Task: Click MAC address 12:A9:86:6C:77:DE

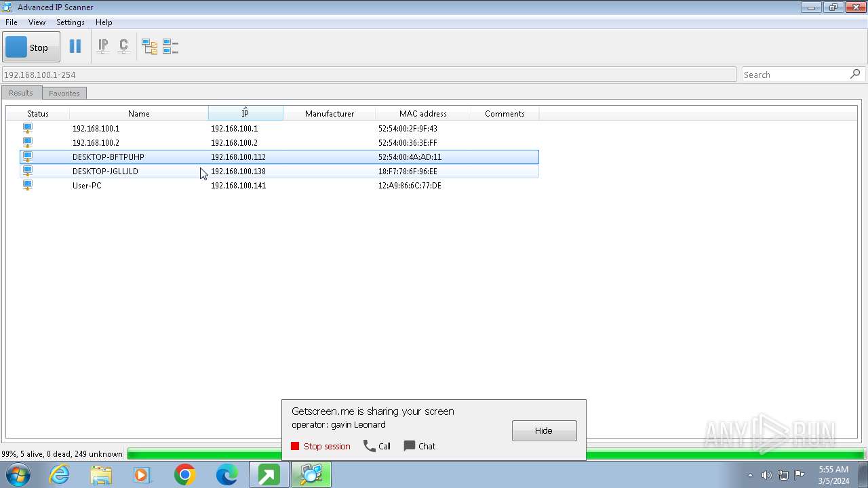Action: pyautogui.click(x=410, y=186)
